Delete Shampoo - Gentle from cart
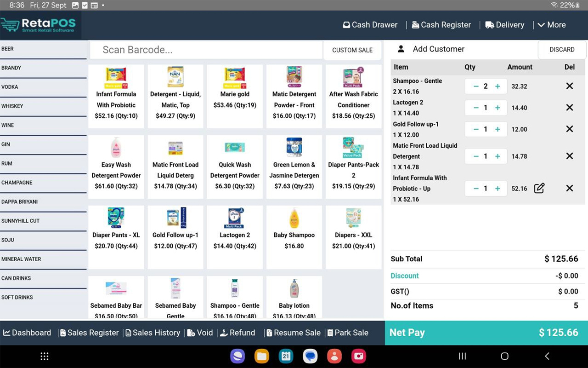588x368 pixels. (570, 86)
